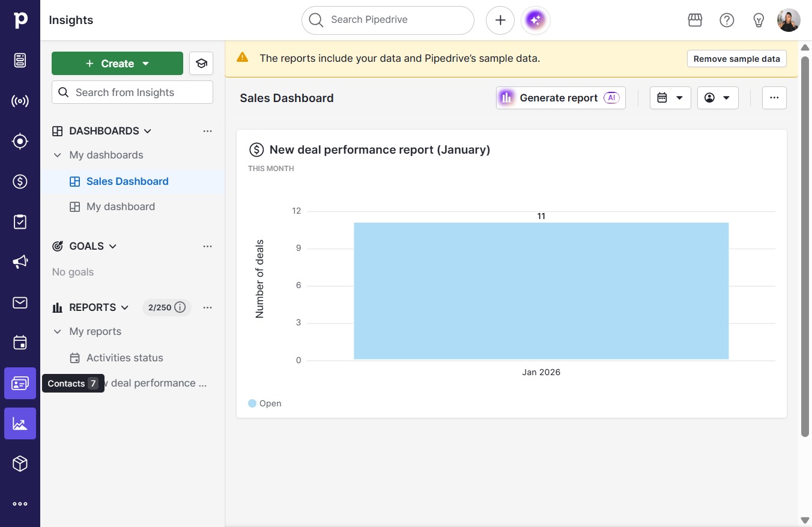Open the New deal performance report (January) title

(380, 150)
